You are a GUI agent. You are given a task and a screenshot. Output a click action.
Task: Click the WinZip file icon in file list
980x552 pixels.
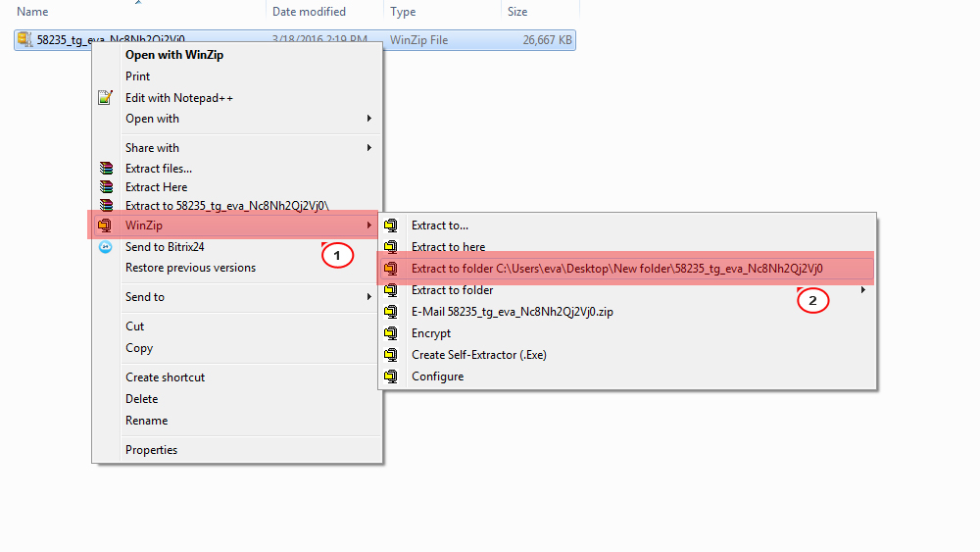pyautogui.click(x=24, y=39)
